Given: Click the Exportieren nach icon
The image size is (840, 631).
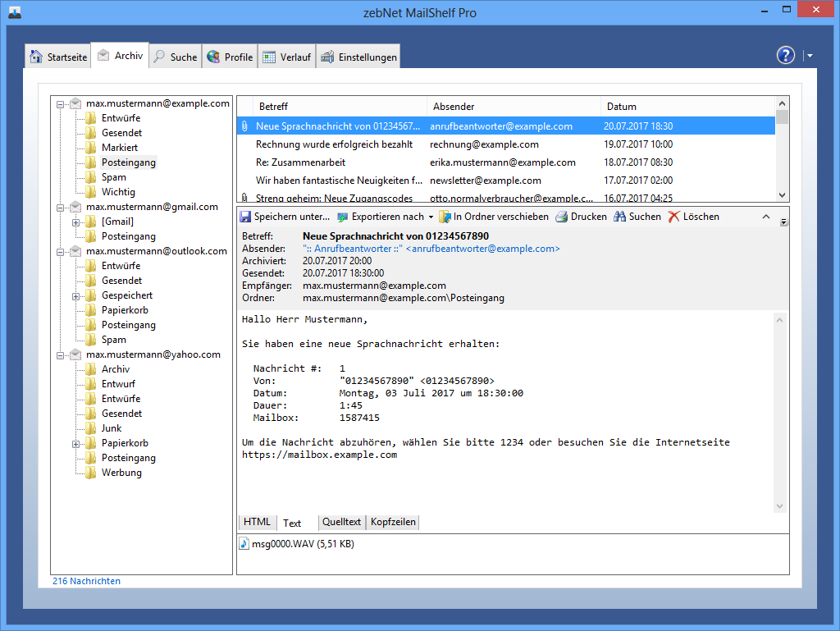Looking at the screenshot, I should click(342, 217).
